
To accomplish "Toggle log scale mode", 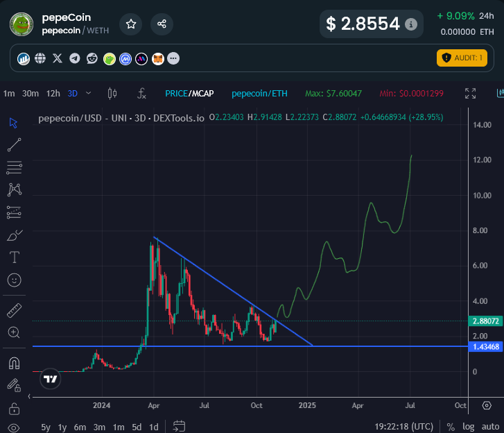I will [469, 427].
